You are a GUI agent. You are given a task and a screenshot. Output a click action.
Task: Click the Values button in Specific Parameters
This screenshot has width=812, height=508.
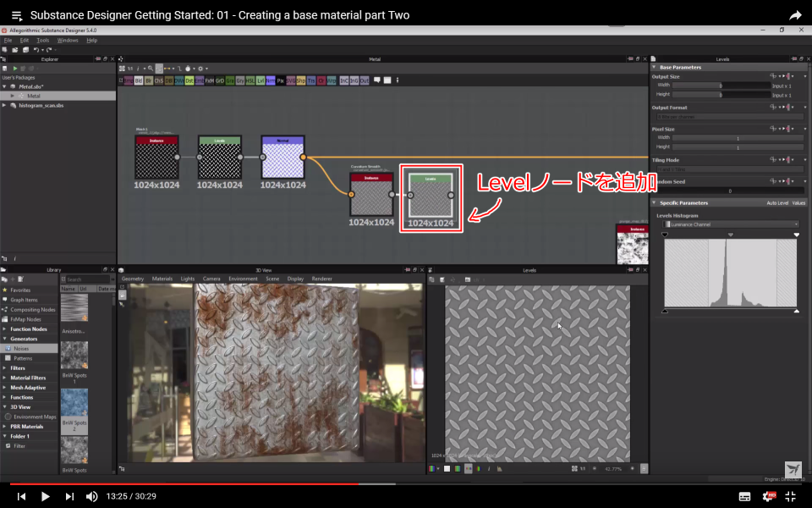pyautogui.click(x=798, y=202)
